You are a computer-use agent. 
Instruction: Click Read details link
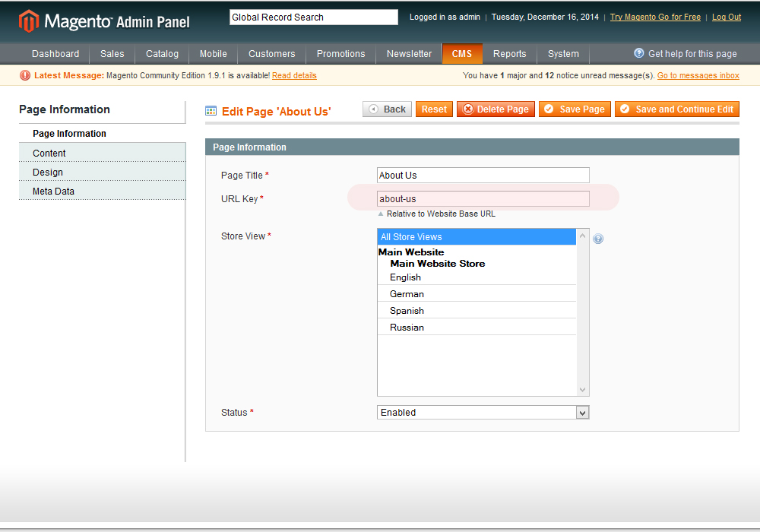[x=294, y=75]
